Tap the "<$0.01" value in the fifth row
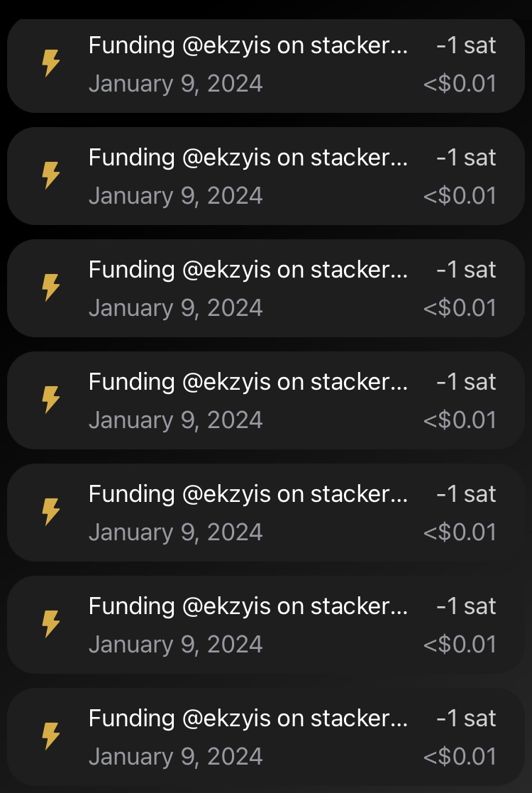 click(x=460, y=532)
